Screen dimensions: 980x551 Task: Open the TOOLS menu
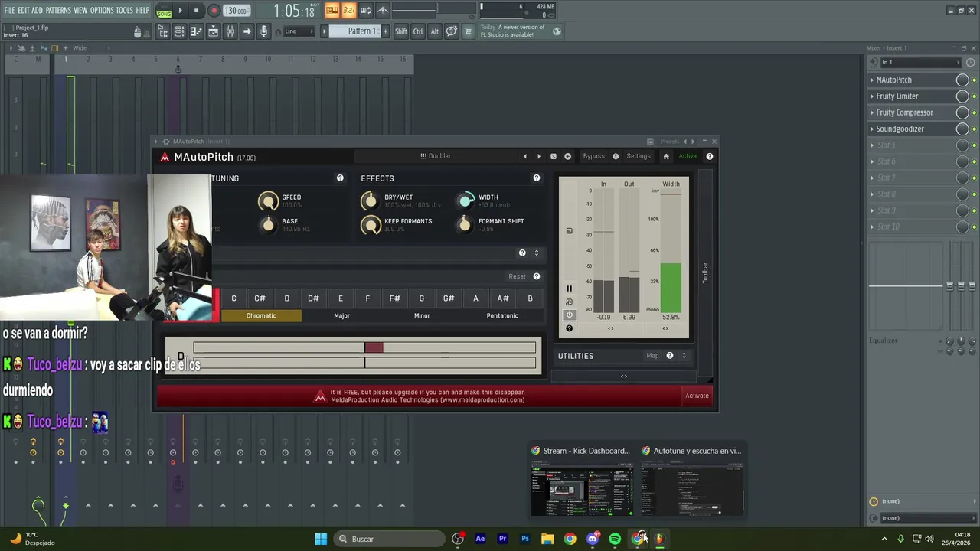click(125, 11)
